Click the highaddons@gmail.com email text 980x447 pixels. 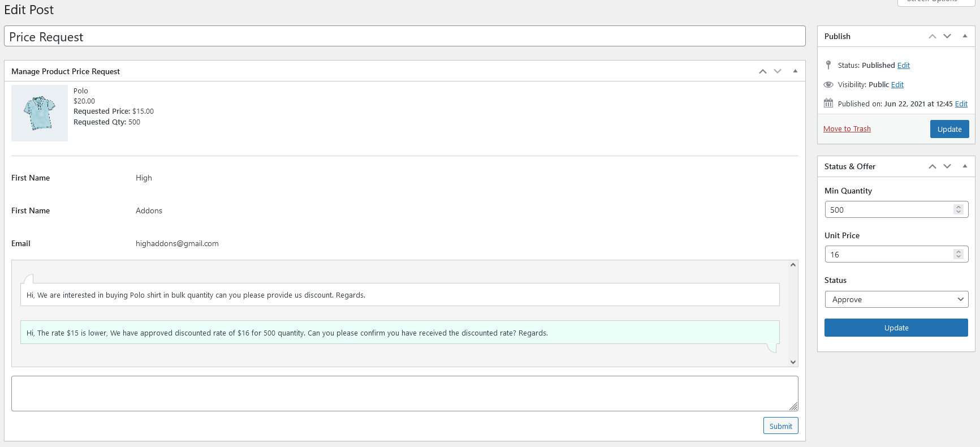coord(177,243)
